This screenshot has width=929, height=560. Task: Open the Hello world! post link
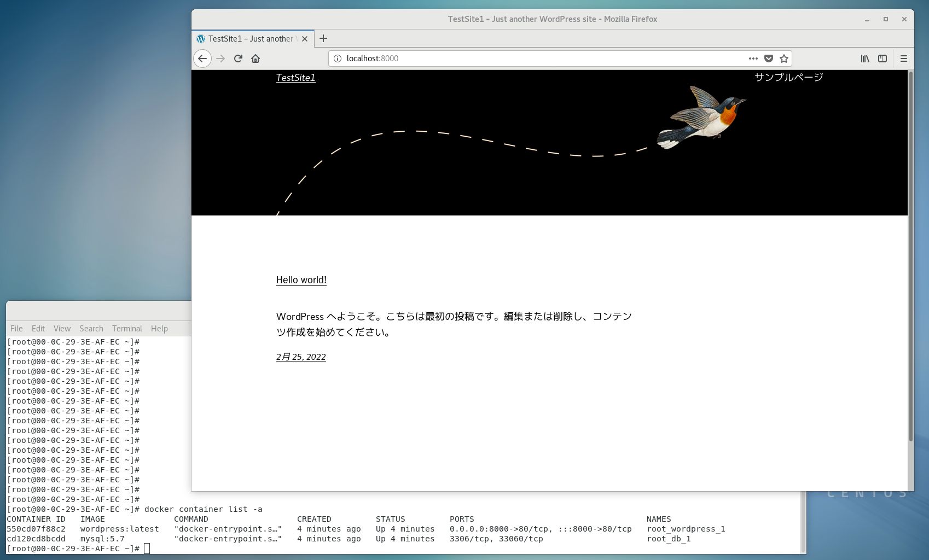(x=301, y=280)
